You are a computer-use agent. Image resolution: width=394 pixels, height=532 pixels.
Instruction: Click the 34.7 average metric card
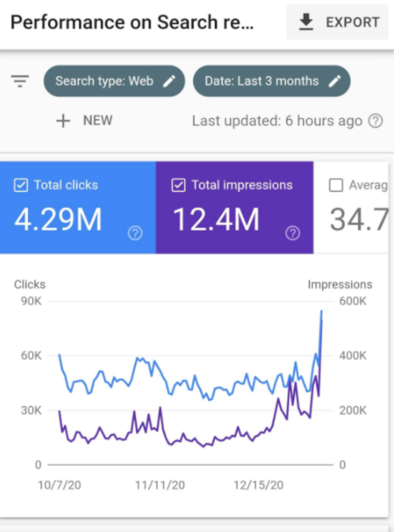(x=358, y=219)
